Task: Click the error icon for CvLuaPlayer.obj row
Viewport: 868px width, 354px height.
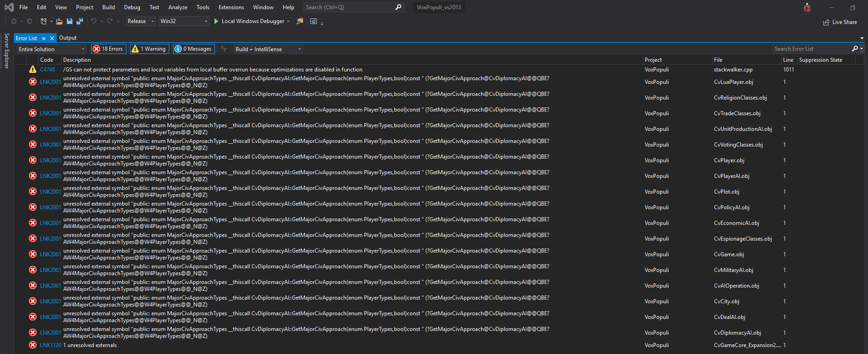Action: tap(33, 82)
